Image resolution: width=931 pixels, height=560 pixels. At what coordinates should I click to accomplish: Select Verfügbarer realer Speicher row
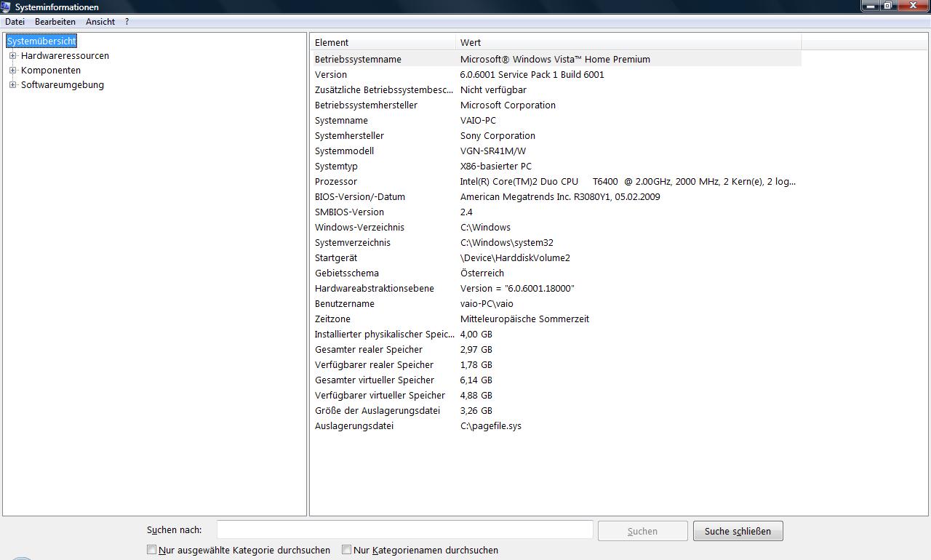click(x=556, y=365)
